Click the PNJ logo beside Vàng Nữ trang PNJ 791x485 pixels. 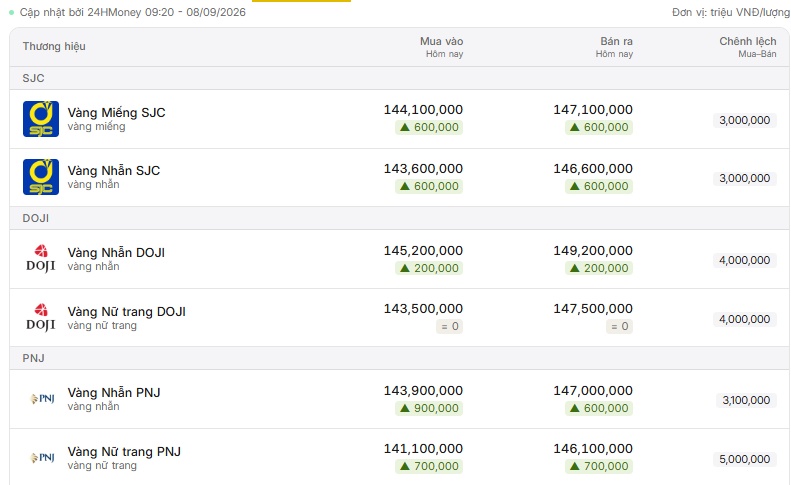pos(42,458)
